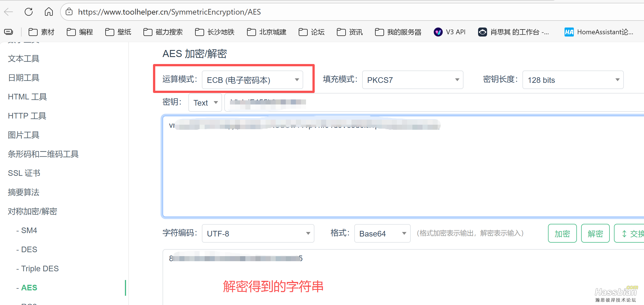The height and width of the screenshot is (305, 644).
Task: Click the browser refresh icon
Action: click(28, 12)
